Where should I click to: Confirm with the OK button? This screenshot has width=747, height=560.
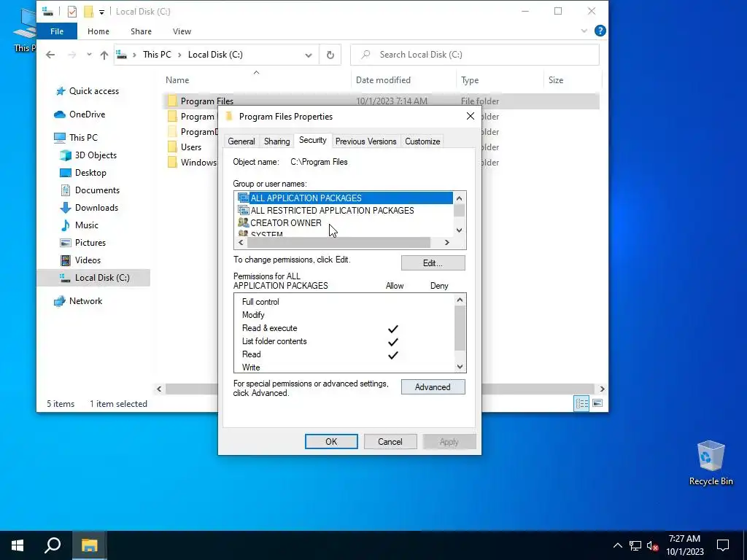pos(331,441)
